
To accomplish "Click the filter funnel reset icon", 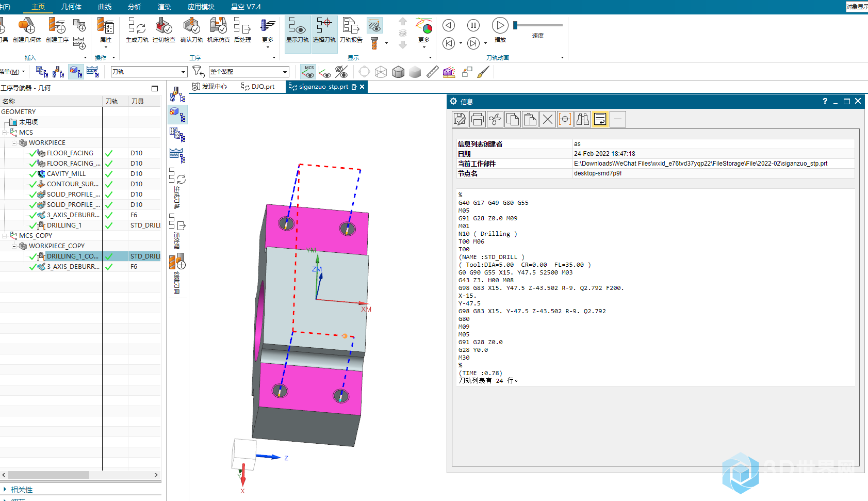I will pos(199,72).
